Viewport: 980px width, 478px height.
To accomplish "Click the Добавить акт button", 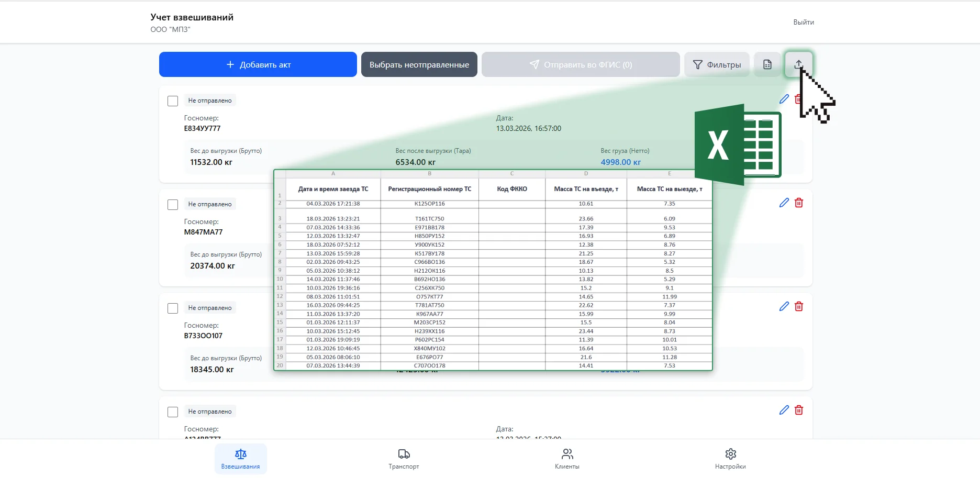I will [258, 64].
